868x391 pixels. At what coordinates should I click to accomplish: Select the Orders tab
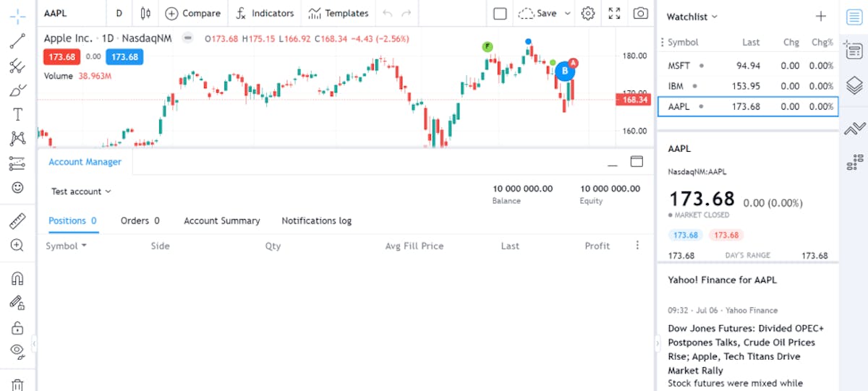140,221
